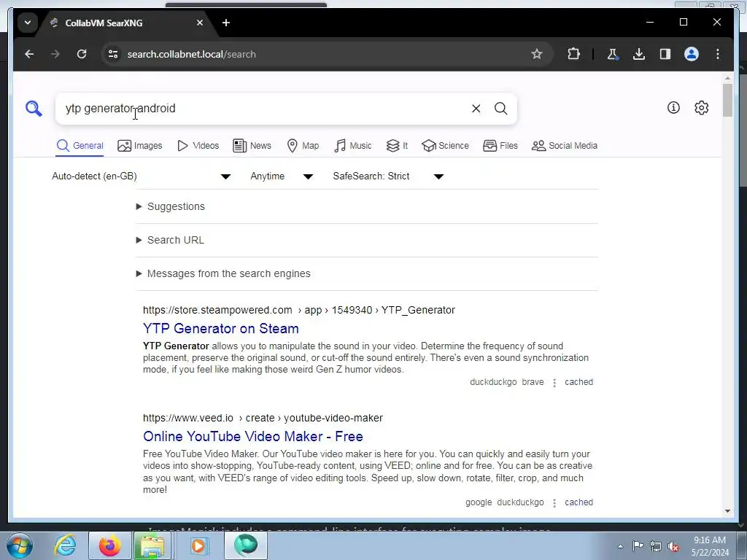The width and height of the screenshot is (747, 560).
Task: Open Action Center flag icon
Action: [638, 547]
